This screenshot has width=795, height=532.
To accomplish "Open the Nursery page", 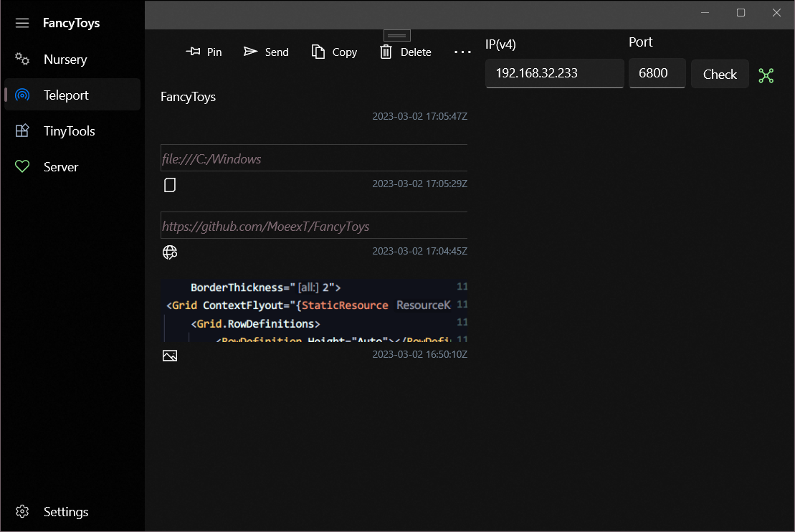I will 65,60.
